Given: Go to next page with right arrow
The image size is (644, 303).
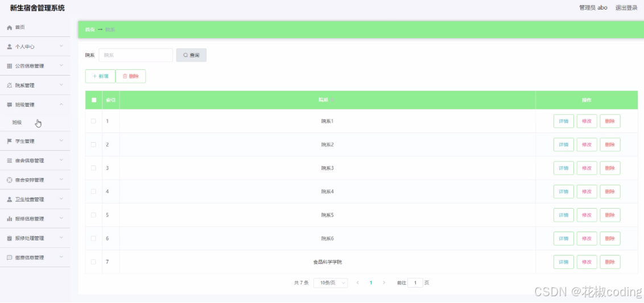Looking at the screenshot, I should 384,283.
